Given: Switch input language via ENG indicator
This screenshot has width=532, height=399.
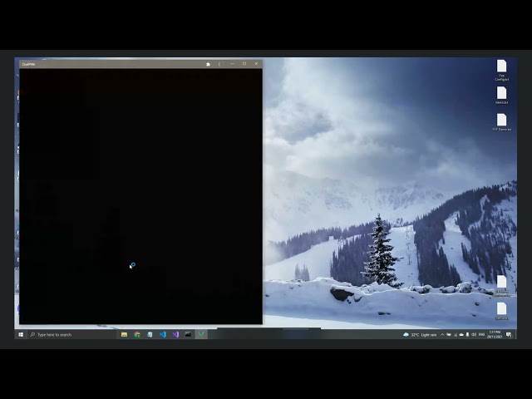Looking at the screenshot, I should pos(481,335).
